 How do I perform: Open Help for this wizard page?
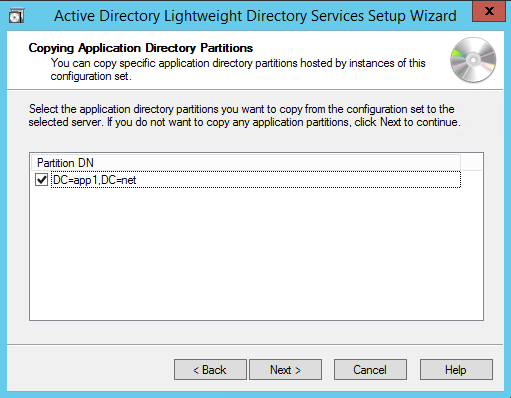click(x=456, y=370)
